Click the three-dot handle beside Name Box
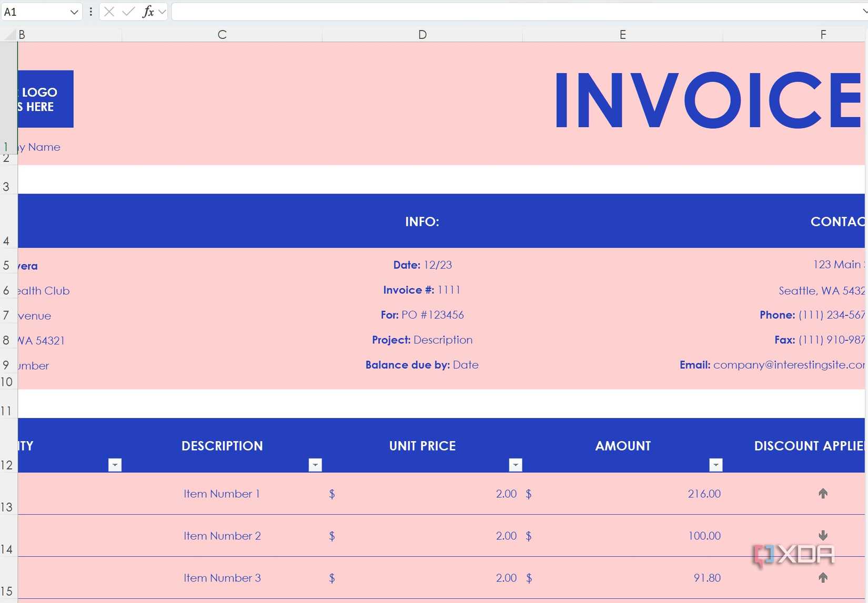The width and height of the screenshot is (868, 603). [90, 12]
